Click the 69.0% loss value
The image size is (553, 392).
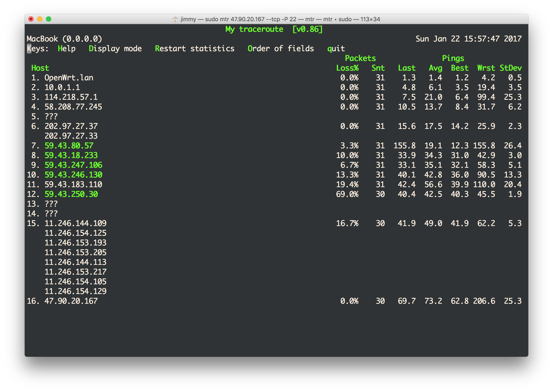pos(347,194)
